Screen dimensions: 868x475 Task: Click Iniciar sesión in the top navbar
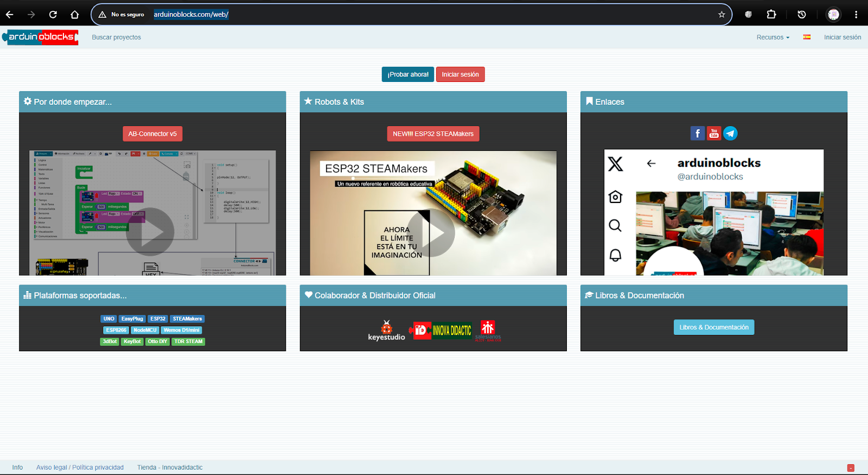click(843, 37)
